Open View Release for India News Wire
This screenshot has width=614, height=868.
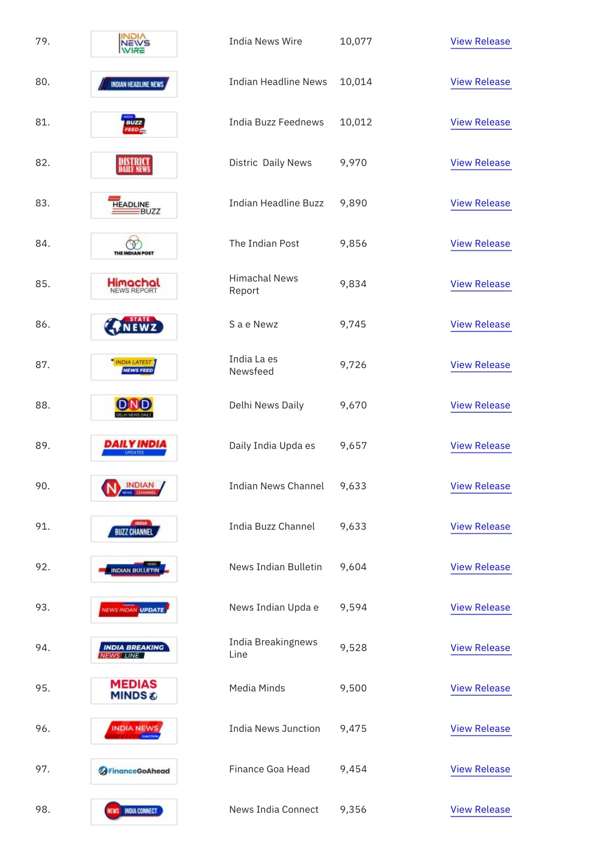(x=480, y=41)
